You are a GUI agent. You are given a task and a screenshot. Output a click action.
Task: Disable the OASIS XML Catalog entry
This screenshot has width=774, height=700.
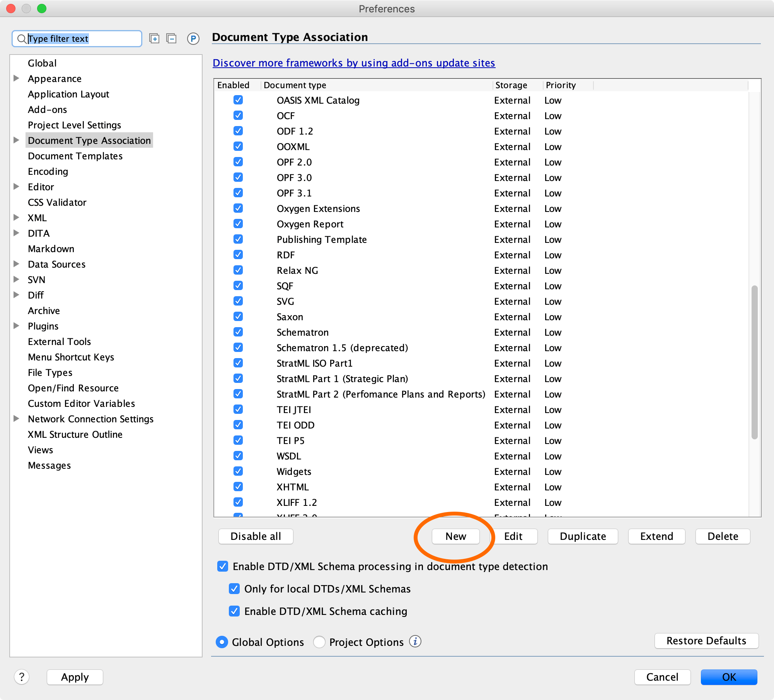point(238,100)
